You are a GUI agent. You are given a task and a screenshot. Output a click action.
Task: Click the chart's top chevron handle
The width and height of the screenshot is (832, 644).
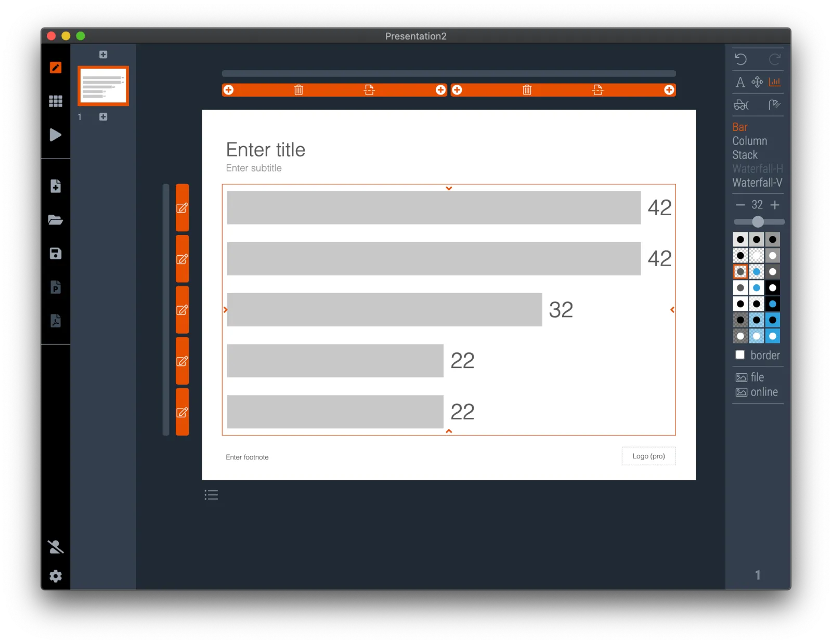449,188
